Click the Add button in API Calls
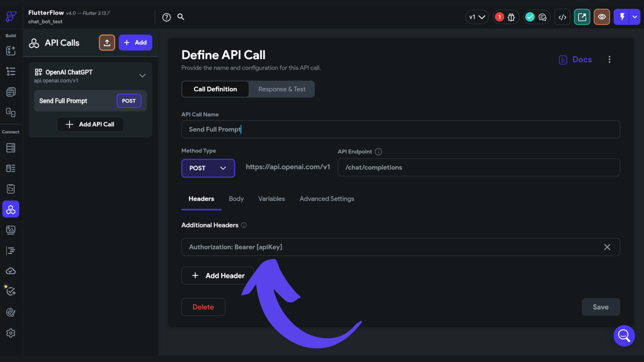Screen dimensions: 644x362 [135, 43]
